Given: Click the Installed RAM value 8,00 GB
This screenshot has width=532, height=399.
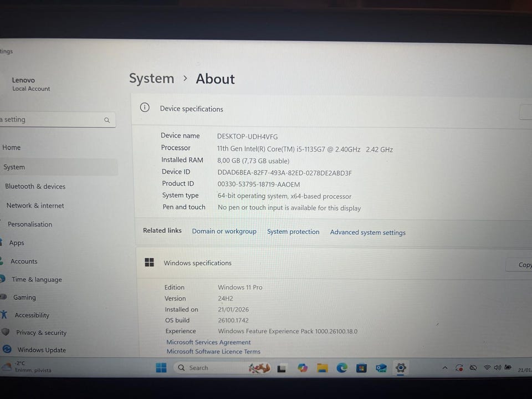Looking at the screenshot, I should 253,161.
